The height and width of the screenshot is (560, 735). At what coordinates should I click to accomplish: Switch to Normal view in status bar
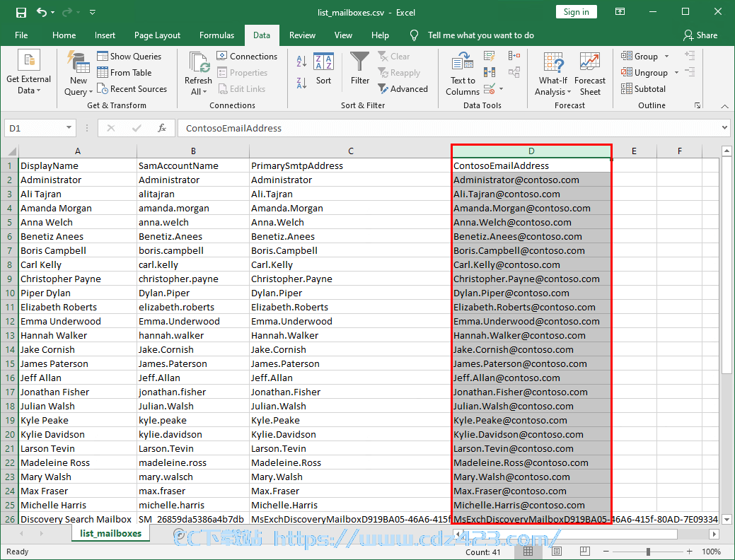528,552
